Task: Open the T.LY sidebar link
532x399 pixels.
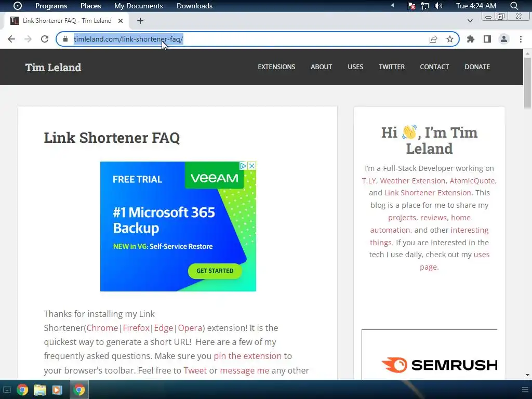Action: point(369,180)
